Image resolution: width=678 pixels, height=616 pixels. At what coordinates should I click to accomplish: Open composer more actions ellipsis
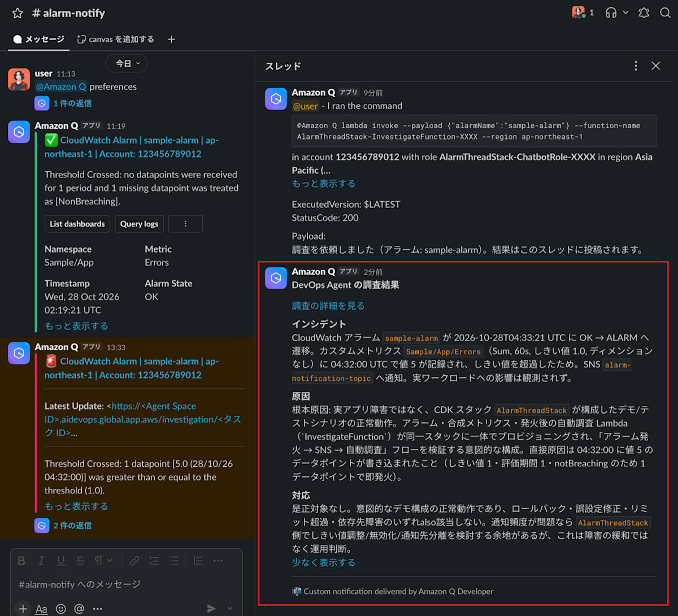pyautogui.click(x=97, y=609)
